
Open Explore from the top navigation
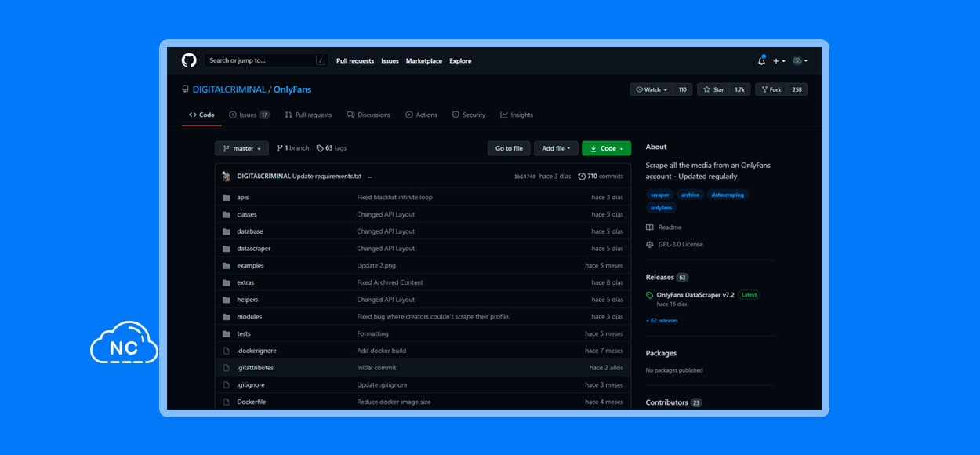(x=461, y=61)
